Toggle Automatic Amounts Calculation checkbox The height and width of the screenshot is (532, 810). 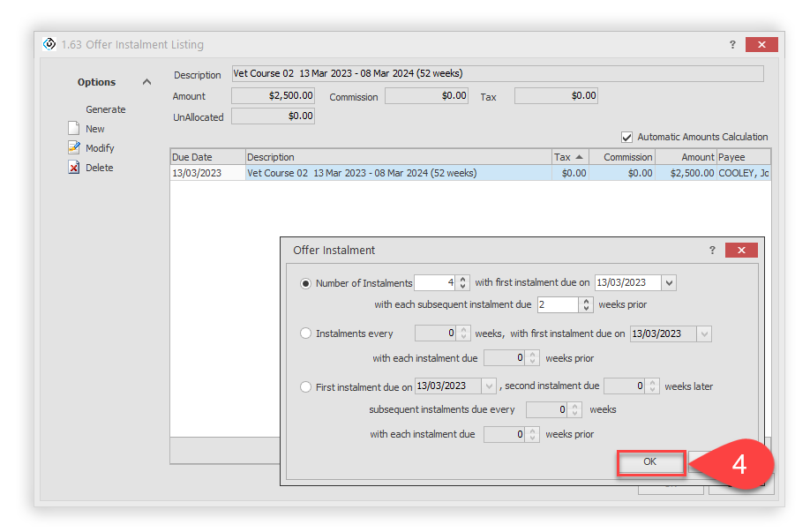point(626,137)
